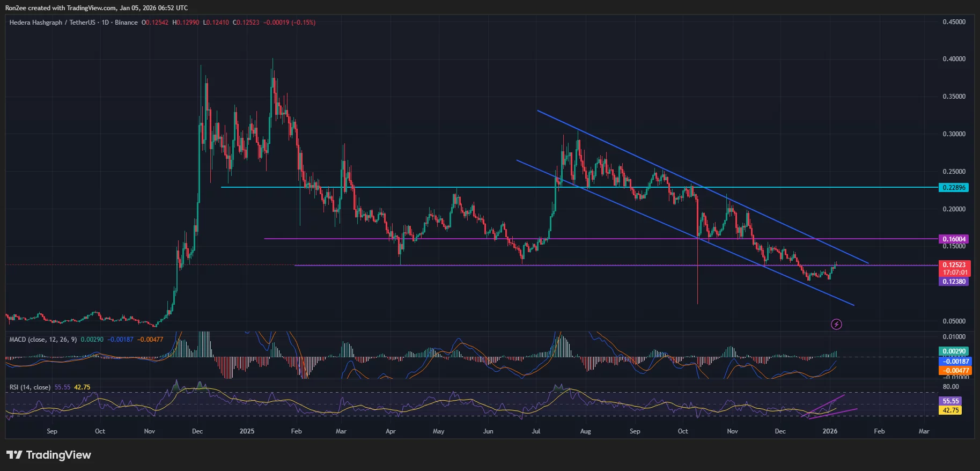Click the TradingView logo at bottom left
Screen dimensions: 980x471
[49, 455]
